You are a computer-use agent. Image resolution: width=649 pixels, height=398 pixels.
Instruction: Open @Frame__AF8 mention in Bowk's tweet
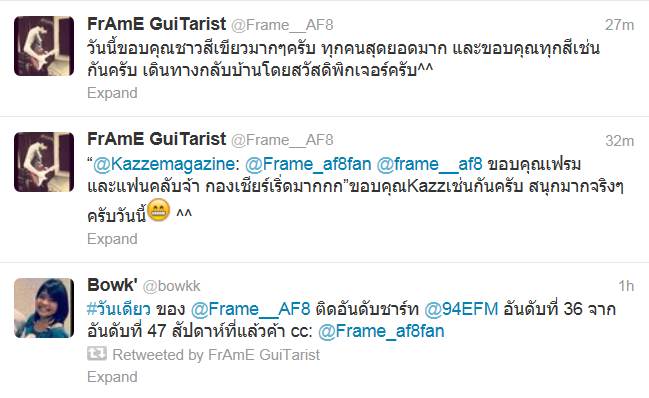click(250, 309)
